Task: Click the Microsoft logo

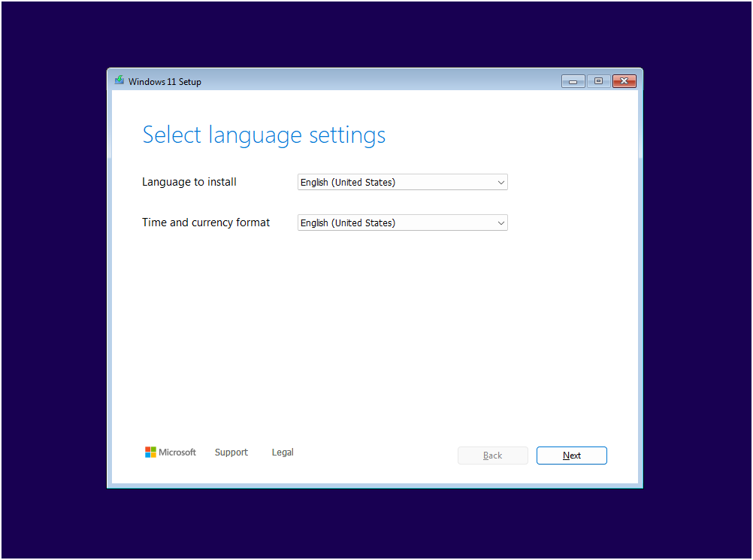Action: pyautogui.click(x=171, y=453)
